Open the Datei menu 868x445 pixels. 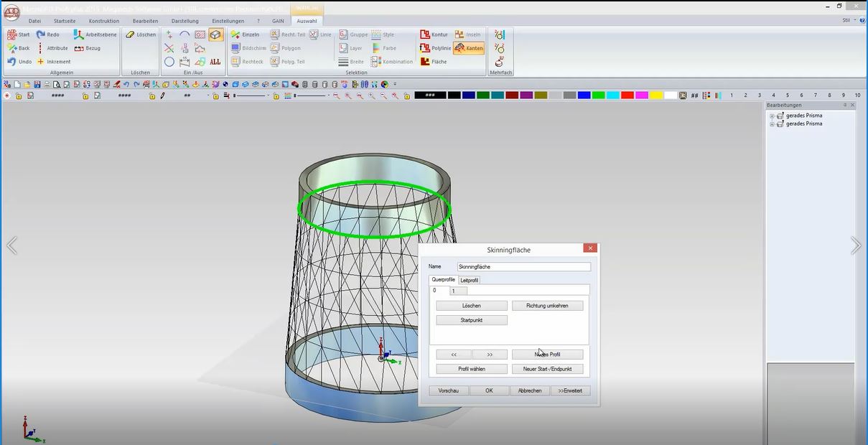[34, 21]
